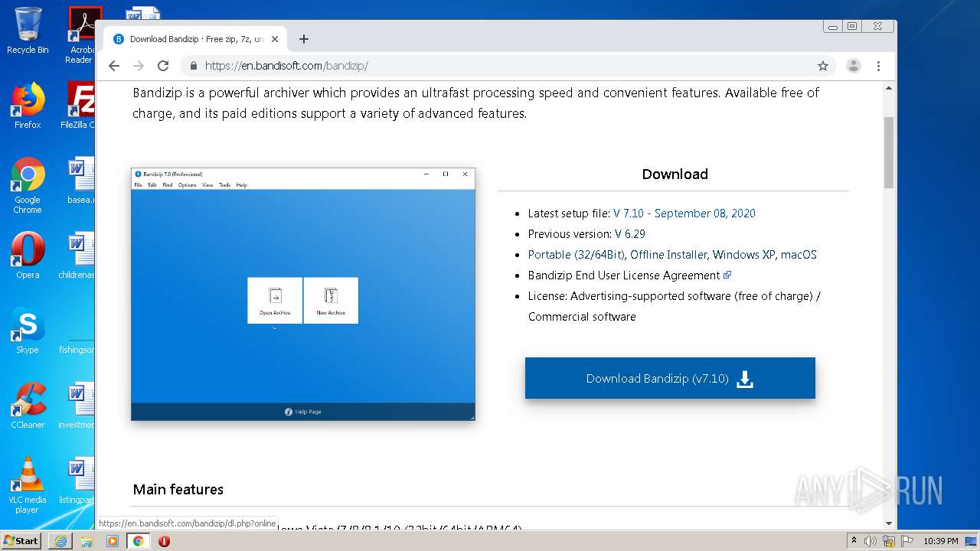This screenshot has height=551, width=980.
Task: Open the Portable (32/64Bit) link
Action: pyautogui.click(x=577, y=255)
